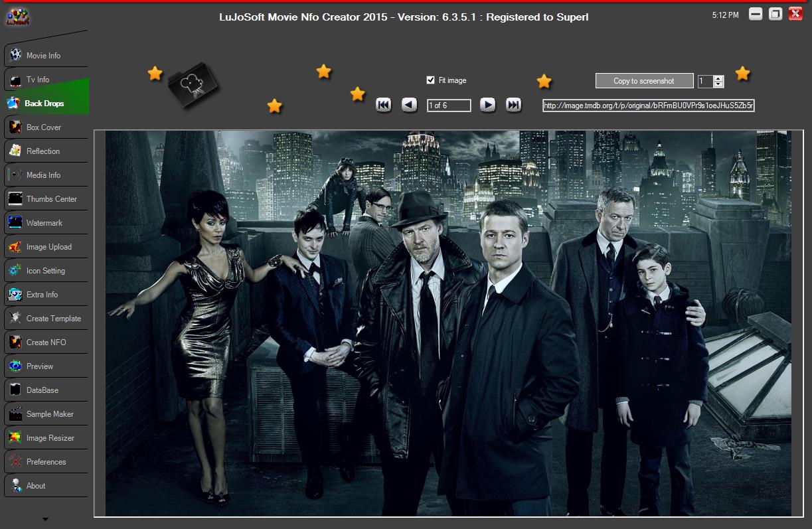Click the '1 of 6' counter field
Viewport: 812px width, 529px height.
449,105
